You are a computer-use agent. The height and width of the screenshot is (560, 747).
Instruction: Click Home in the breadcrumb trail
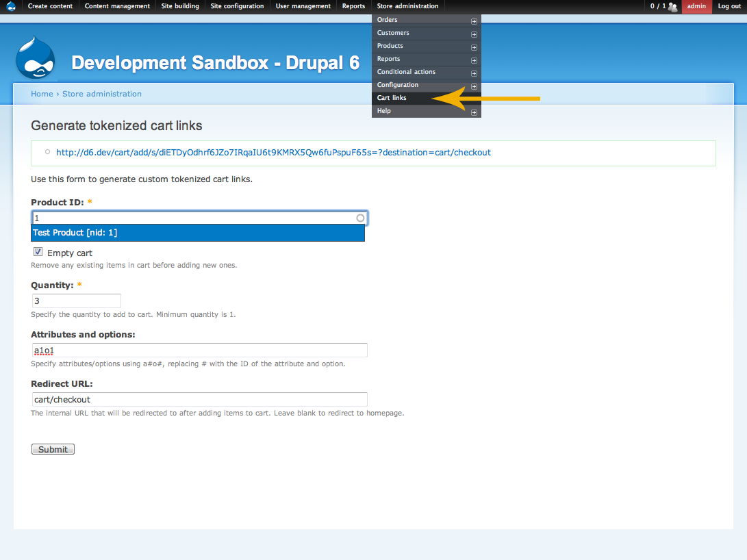pos(42,94)
